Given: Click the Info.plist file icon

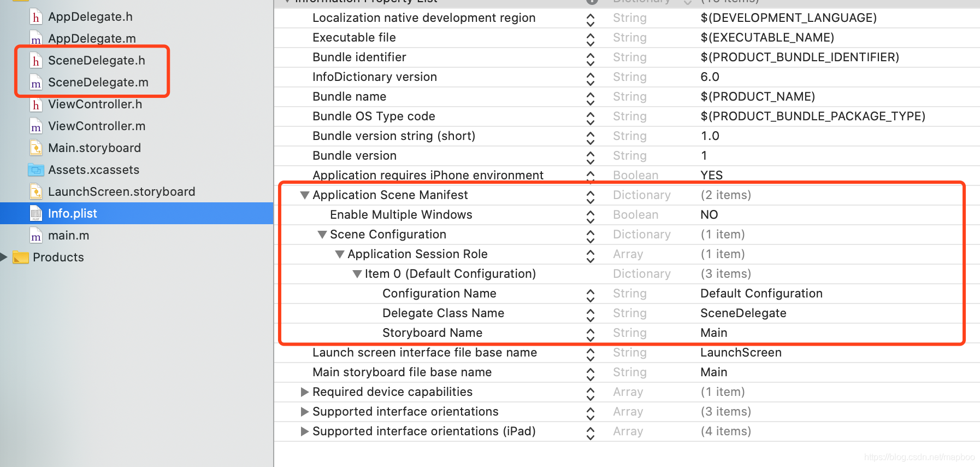Looking at the screenshot, I should (x=36, y=214).
